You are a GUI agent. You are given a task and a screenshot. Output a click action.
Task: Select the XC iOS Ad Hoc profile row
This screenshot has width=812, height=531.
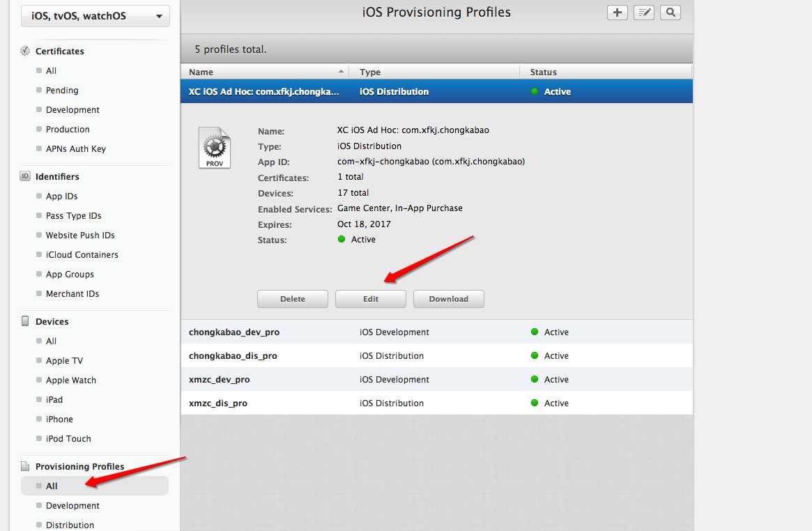coord(436,91)
